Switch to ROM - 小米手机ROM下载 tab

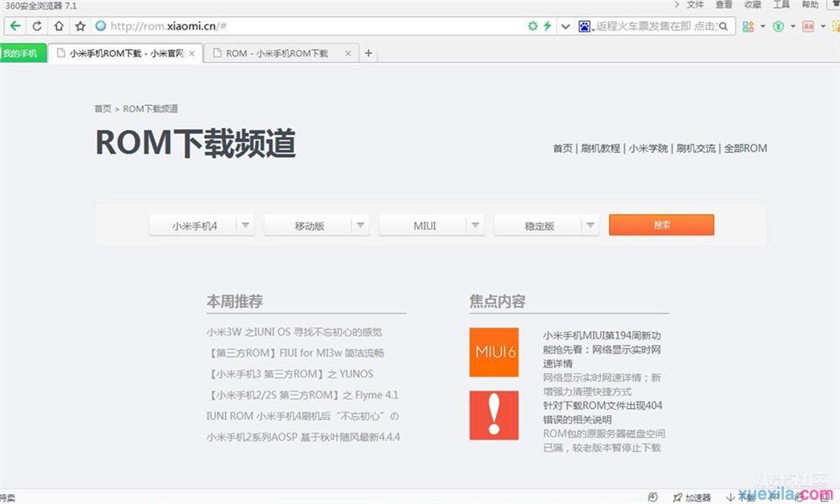[x=281, y=53]
